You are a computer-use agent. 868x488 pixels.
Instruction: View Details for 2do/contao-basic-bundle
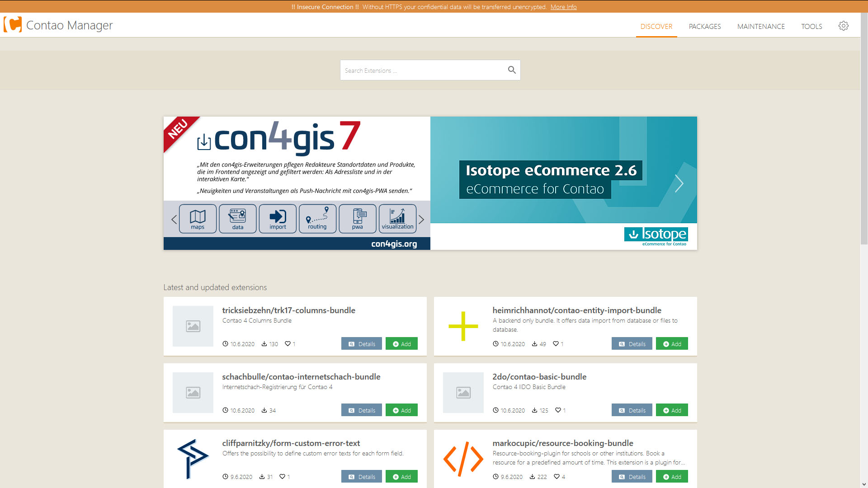click(632, 410)
